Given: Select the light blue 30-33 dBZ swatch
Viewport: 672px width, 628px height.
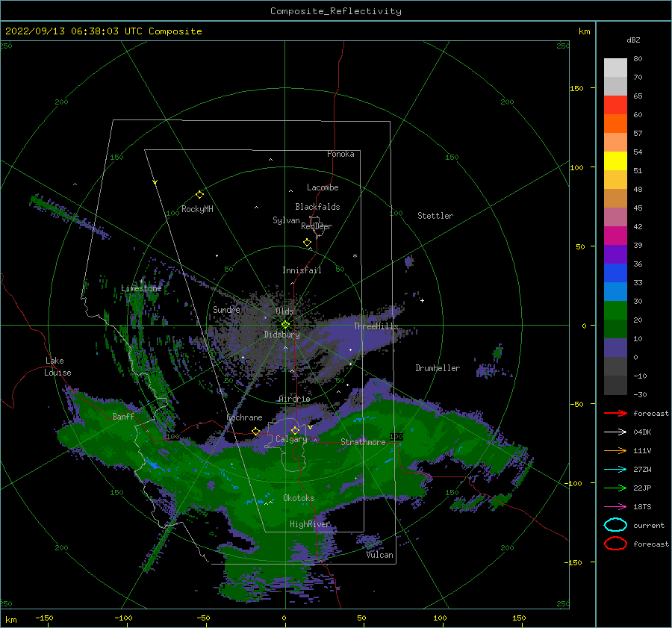Looking at the screenshot, I should (x=615, y=292).
